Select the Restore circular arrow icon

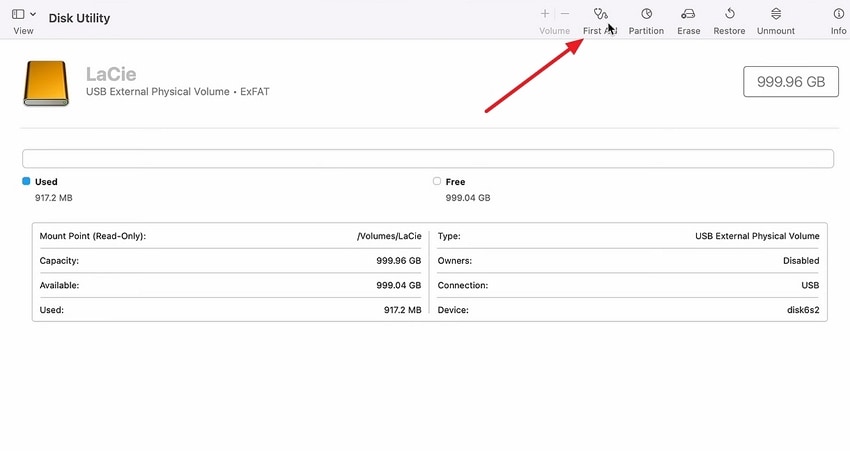click(730, 14)
